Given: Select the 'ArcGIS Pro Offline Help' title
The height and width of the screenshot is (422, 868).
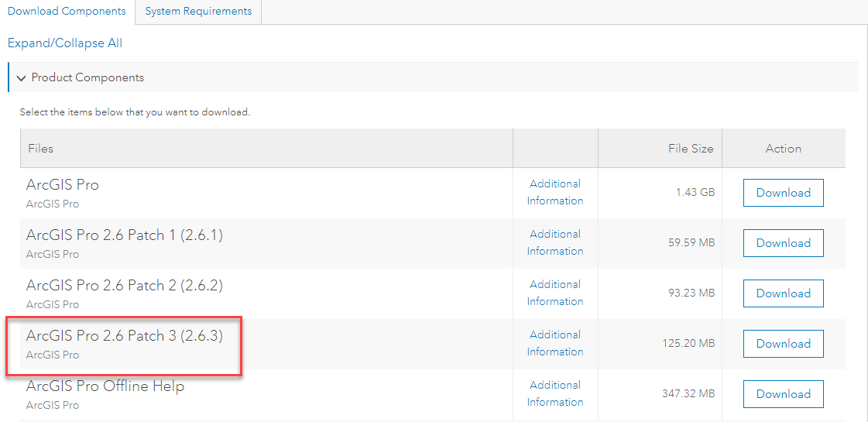Looking at the screenshot, I should pyautogui.click(x=105, y=386).
